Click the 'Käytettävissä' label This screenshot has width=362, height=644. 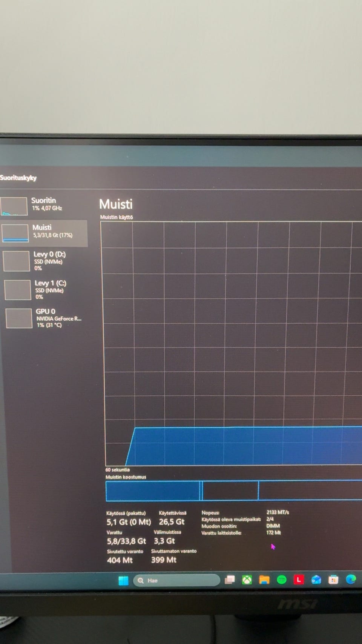pyautogui.click(x=172, y=513)
